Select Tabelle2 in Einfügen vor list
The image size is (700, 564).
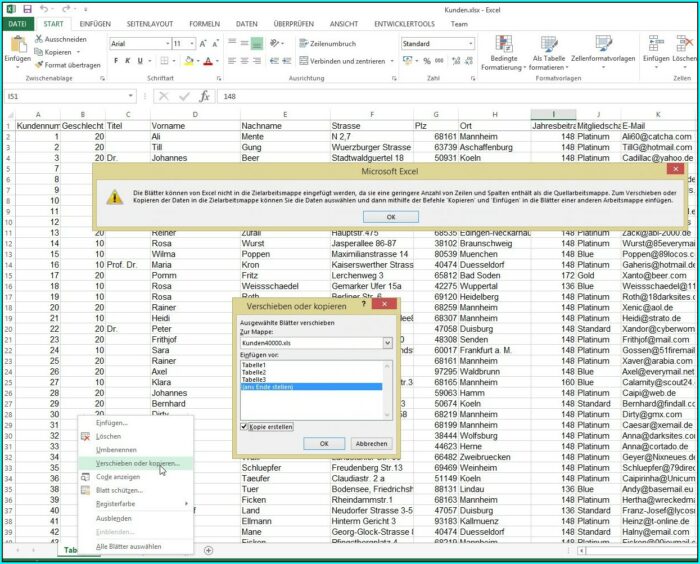pos(311,372)
